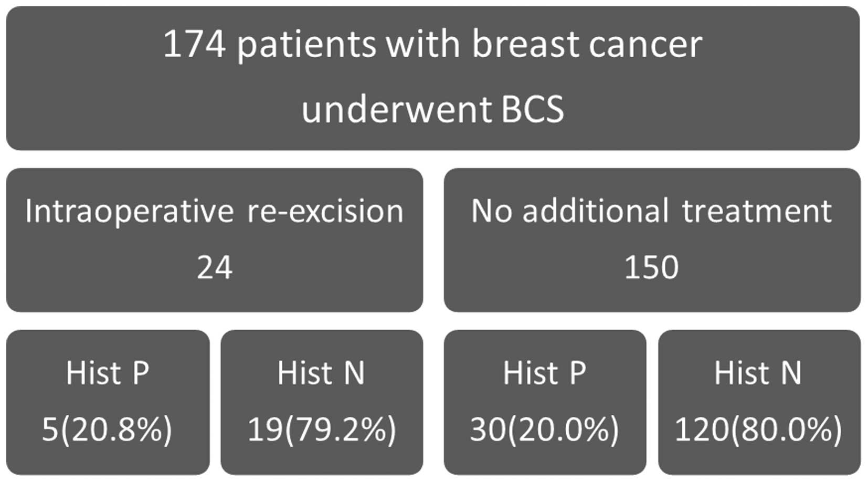
Task: Click the number '174' in the top box
Action: tap(194, 44)
